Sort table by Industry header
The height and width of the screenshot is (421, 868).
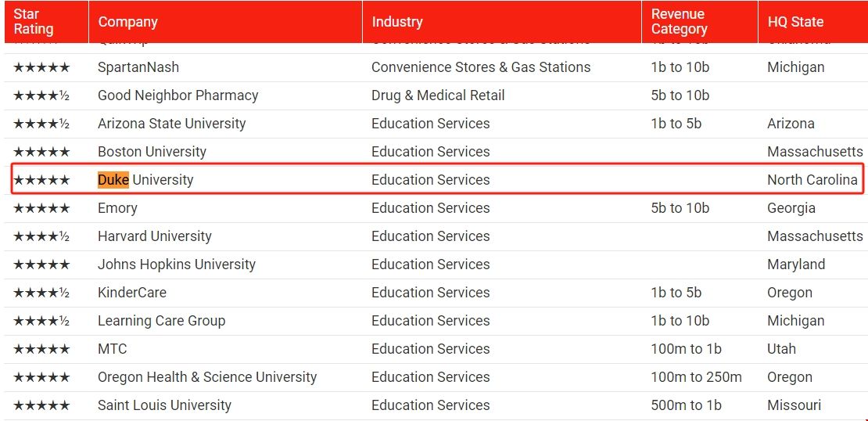click(x=397, y=22)
